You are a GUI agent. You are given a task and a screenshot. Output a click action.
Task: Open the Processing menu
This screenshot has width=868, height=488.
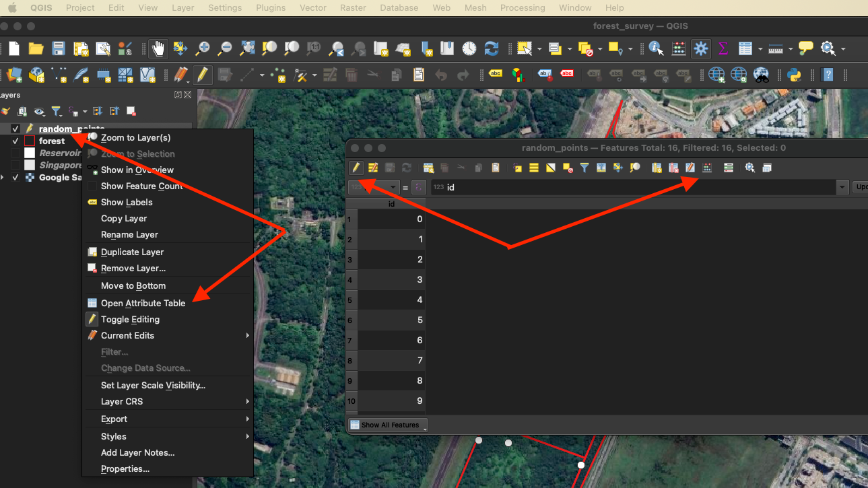(523, 7)
